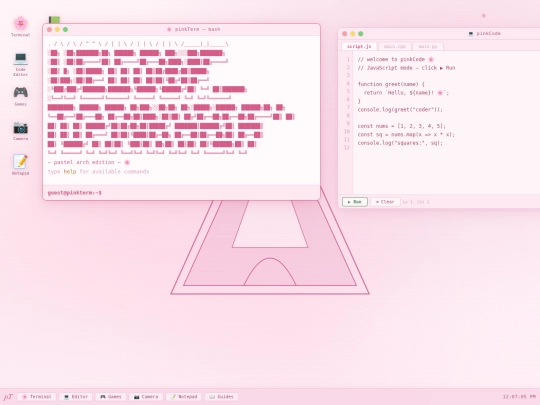Close the pinkCode window with red button
The height and width of the screenshot is (405, 540).
point(345,34)
